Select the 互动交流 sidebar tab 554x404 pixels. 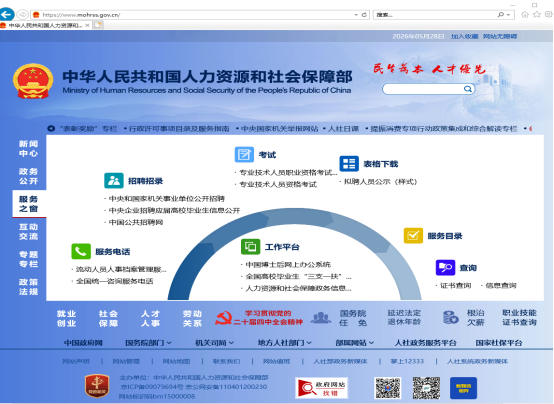[x=29, y=232]
